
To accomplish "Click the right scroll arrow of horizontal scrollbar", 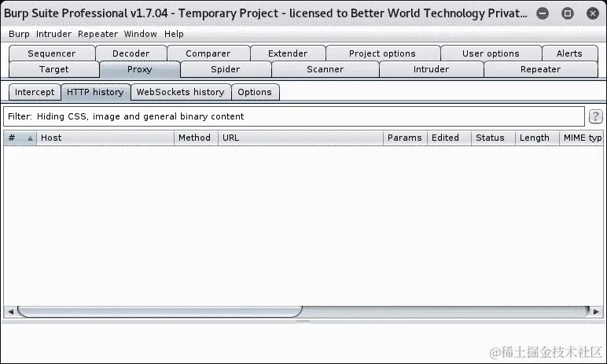I will tap(596, 312).
